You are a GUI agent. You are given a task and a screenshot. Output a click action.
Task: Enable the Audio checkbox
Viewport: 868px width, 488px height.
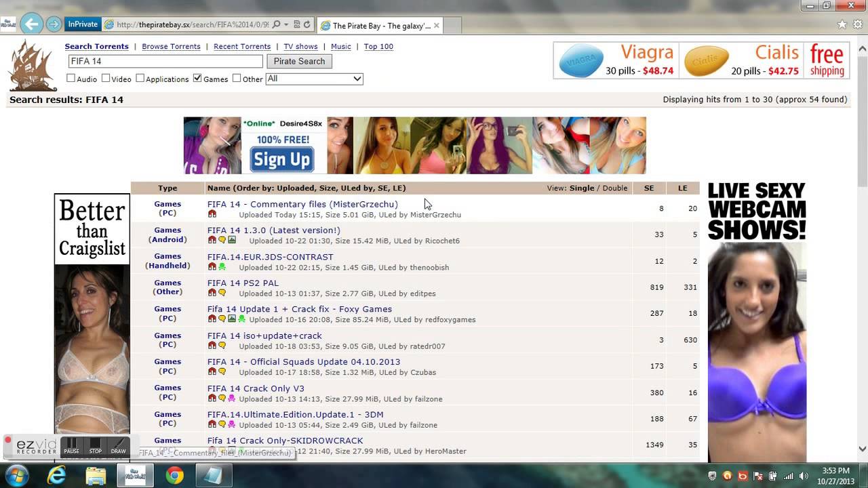[71, 79]
